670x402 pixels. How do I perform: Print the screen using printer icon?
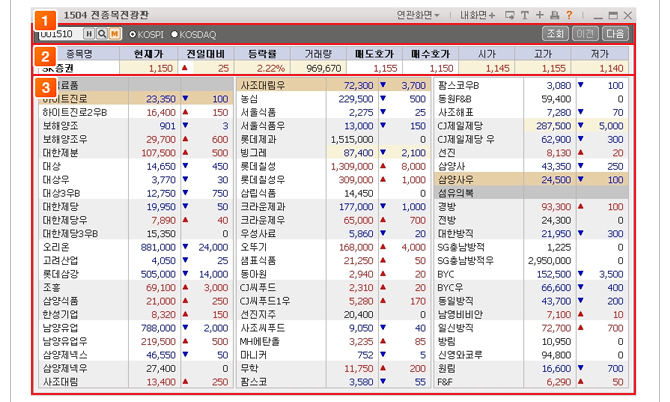[x=554, y=15]
